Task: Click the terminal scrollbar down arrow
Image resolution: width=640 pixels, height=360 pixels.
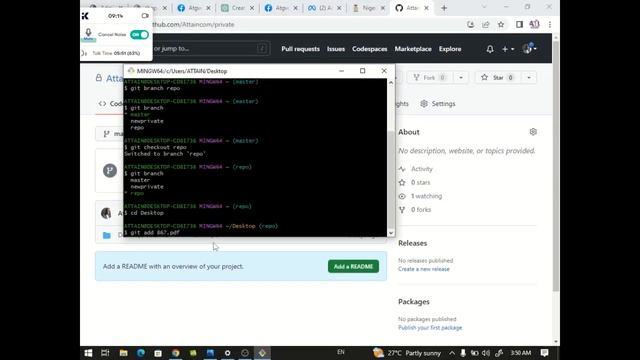Action: click(x=391, y=233)
